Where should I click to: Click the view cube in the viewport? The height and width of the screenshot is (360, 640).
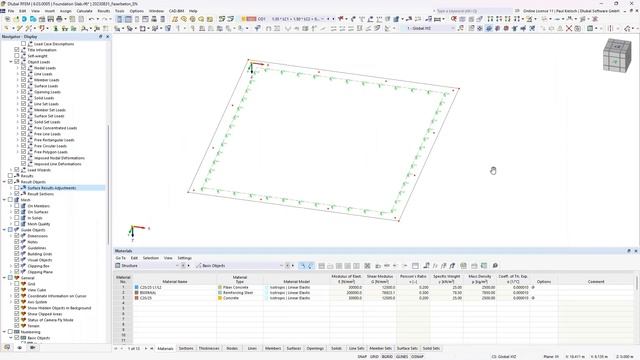[617, 56]
